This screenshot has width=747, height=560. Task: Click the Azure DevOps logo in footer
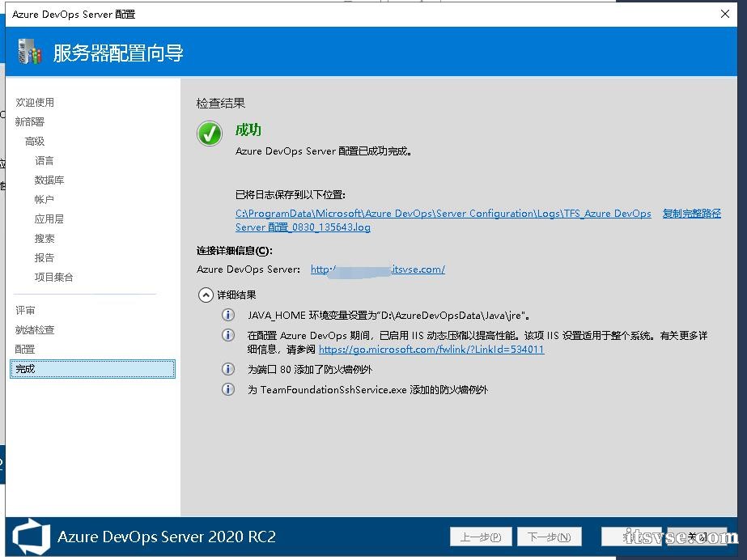click(32, 537)
